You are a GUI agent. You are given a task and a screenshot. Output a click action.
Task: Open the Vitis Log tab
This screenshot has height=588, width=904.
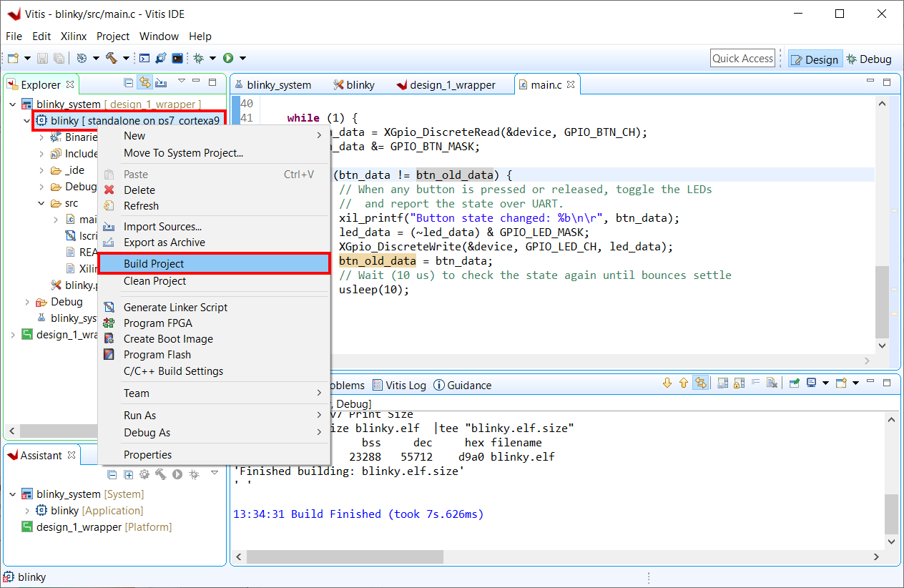tap(399, 385)
